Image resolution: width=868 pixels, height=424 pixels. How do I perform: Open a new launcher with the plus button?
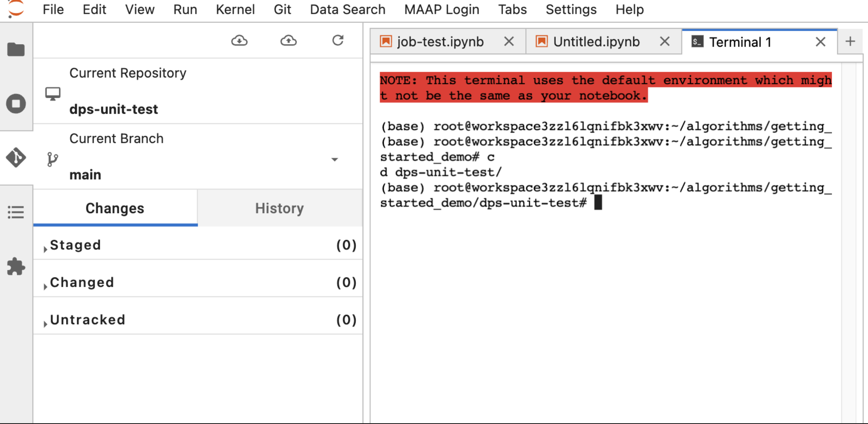click(x=850, y=41)
